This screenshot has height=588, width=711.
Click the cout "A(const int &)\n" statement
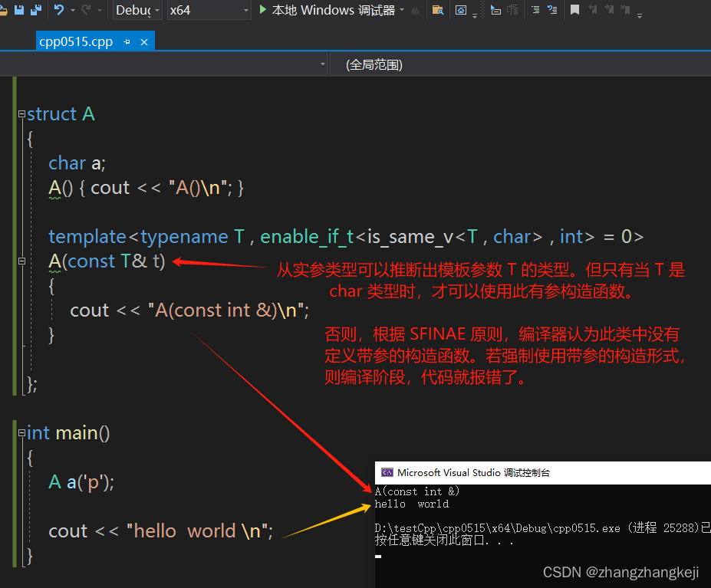(x=189, y=310)
